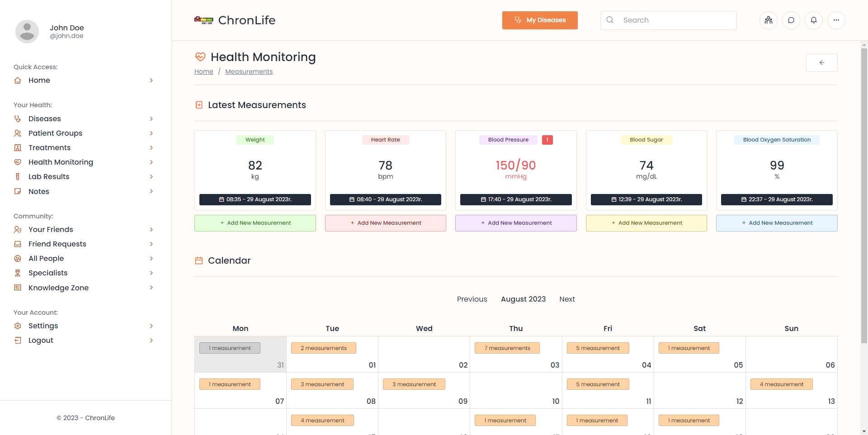Image resolution: width=868 pixels, height=435 pixels.
Task: Expand the Lab Results chevron arrow
Action: (x=151, y=177)
